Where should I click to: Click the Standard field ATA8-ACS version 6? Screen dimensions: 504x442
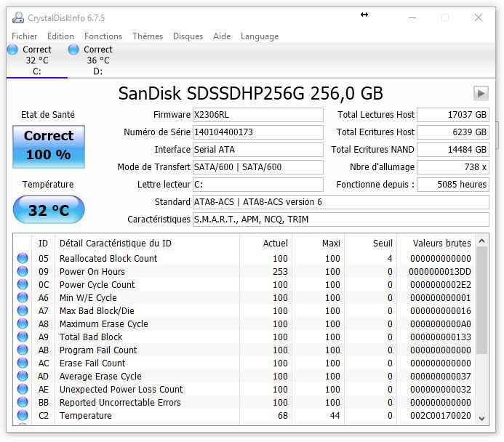coord(340,201)
